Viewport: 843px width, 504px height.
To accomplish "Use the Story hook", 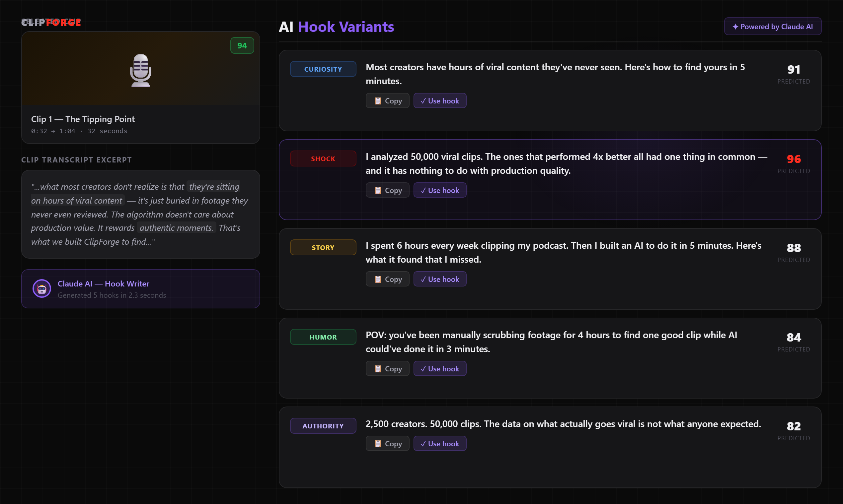I will point(439,279).
